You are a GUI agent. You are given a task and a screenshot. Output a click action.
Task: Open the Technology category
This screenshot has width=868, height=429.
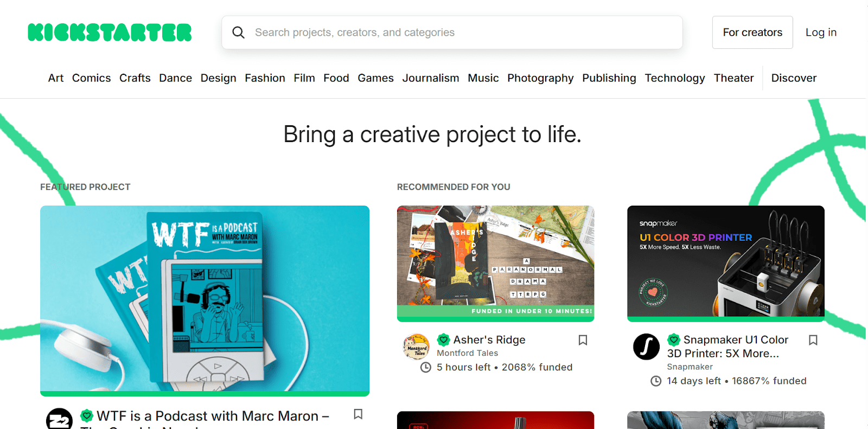[674, 78]
